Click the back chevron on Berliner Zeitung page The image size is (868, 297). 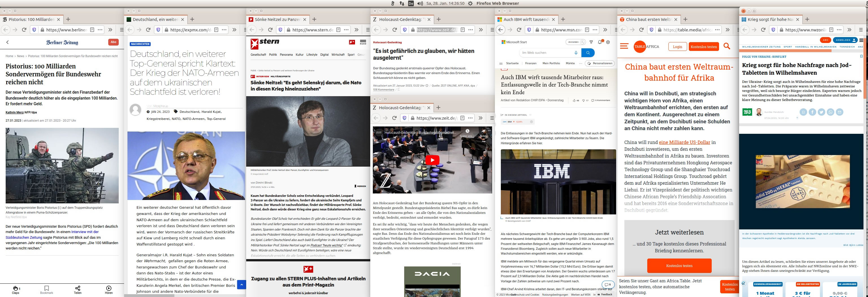(7, 42)
